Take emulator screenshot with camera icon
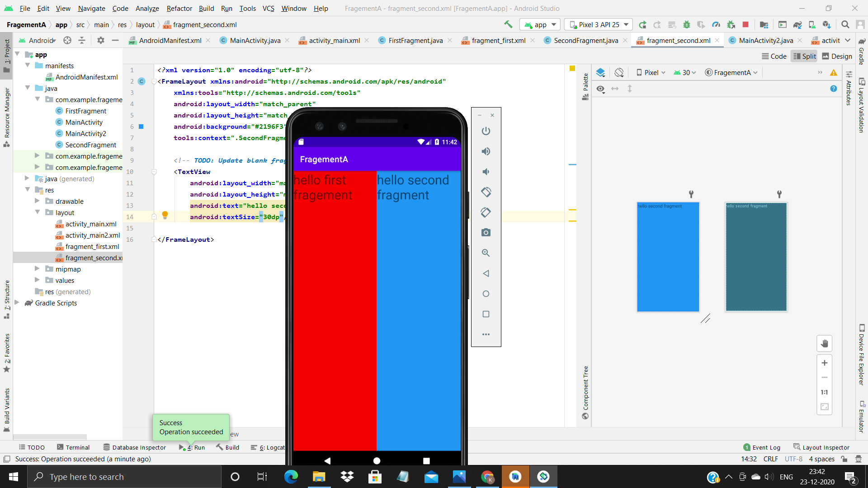The width and height of the screenshot is (868, 488). pos(486,233)
